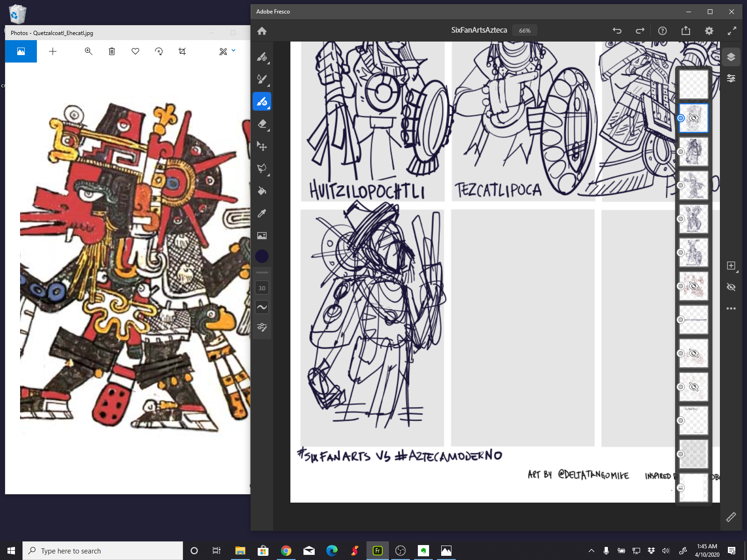Screen dimensions: 747x560
Task: Add a new layer with plus icon
Action: coord(731,266)
